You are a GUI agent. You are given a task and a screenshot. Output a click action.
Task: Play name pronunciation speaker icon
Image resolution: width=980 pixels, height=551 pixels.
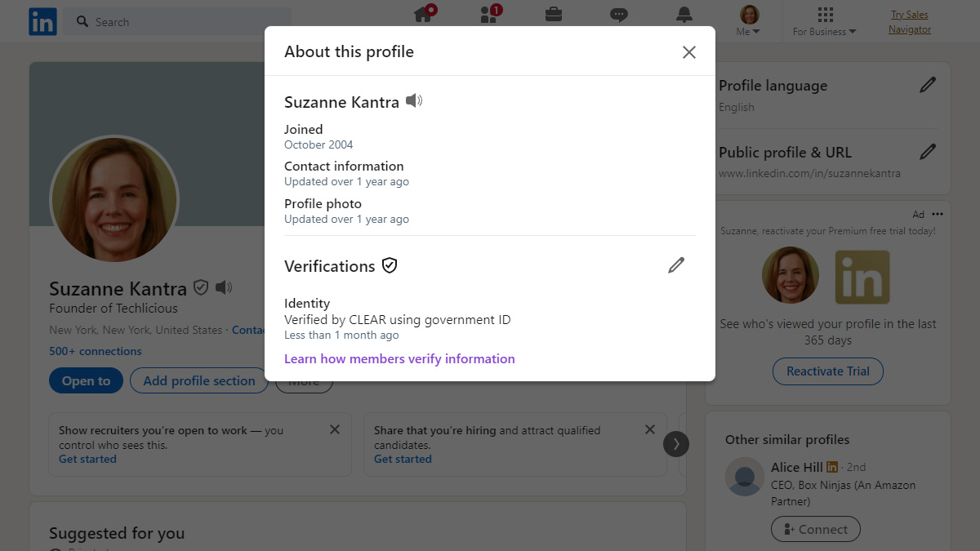413,100
